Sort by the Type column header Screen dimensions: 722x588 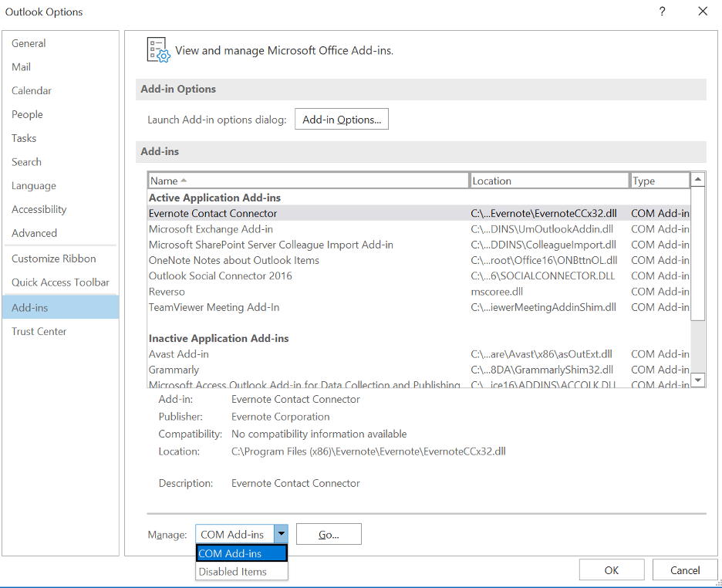tap(660, 181)
